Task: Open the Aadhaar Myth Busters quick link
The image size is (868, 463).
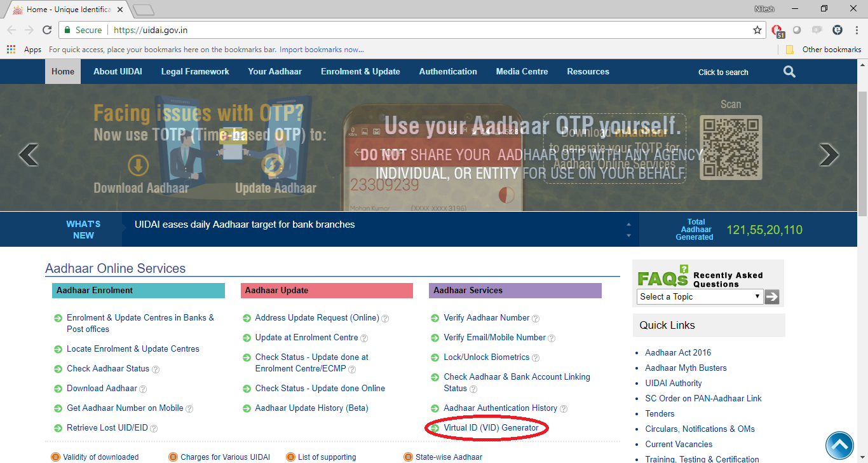Action: click(686, 368)
